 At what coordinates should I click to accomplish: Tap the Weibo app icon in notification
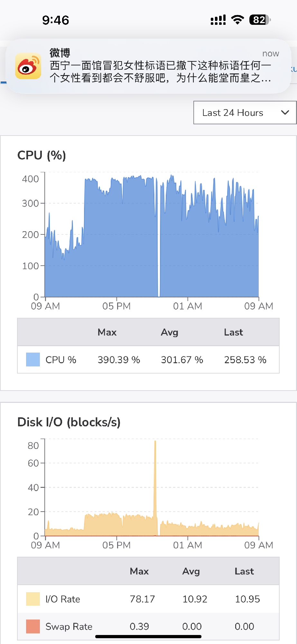(28, 66)
